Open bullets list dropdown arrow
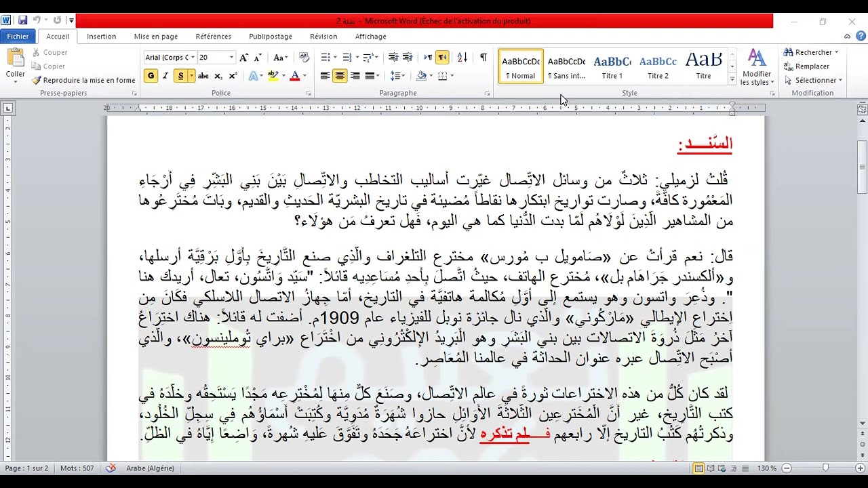868x488 pixels. 336,58
